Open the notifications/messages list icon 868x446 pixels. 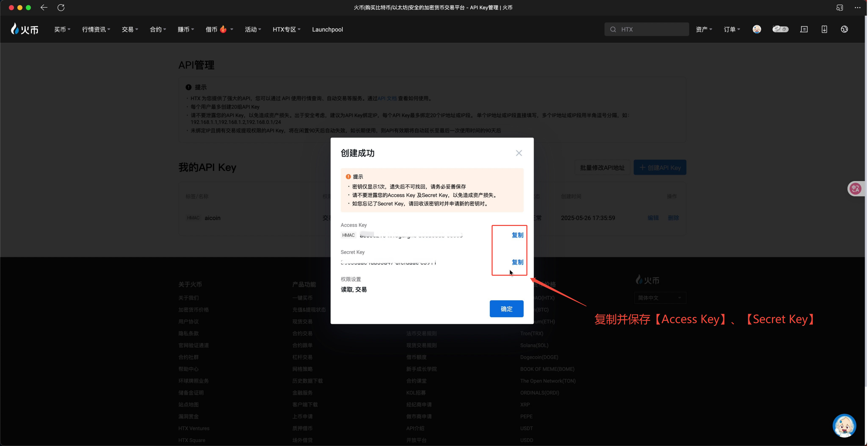tap(804, 29)
